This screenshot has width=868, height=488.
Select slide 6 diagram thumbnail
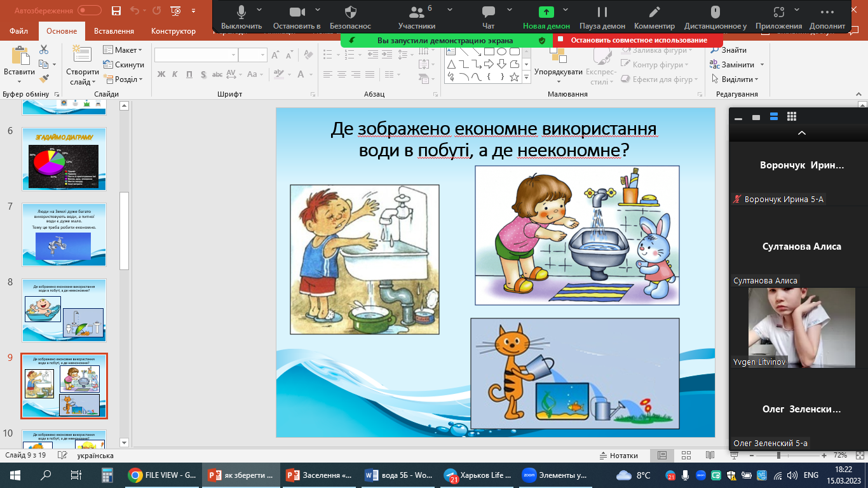click(64, 159)
